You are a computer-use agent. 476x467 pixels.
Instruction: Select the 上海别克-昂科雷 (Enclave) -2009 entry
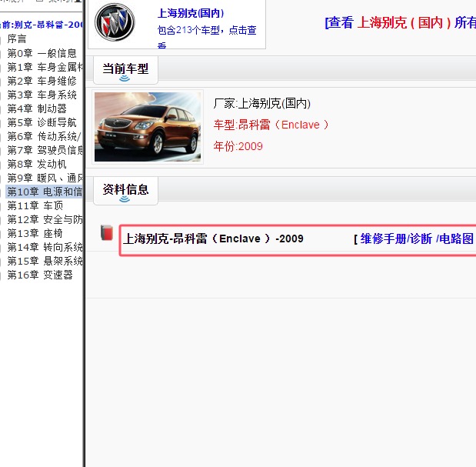point(213,239)
